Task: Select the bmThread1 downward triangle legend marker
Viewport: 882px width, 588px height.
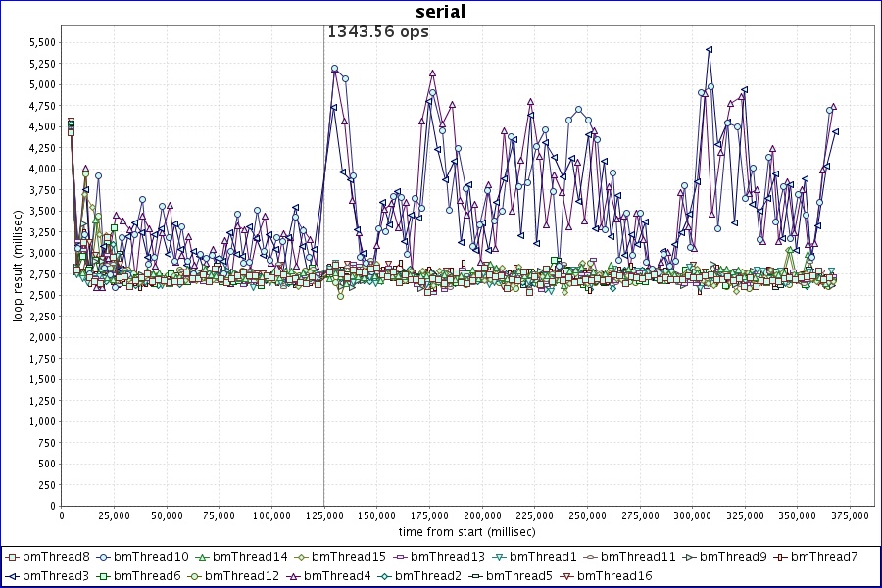Action: click(x=496, y=557)
